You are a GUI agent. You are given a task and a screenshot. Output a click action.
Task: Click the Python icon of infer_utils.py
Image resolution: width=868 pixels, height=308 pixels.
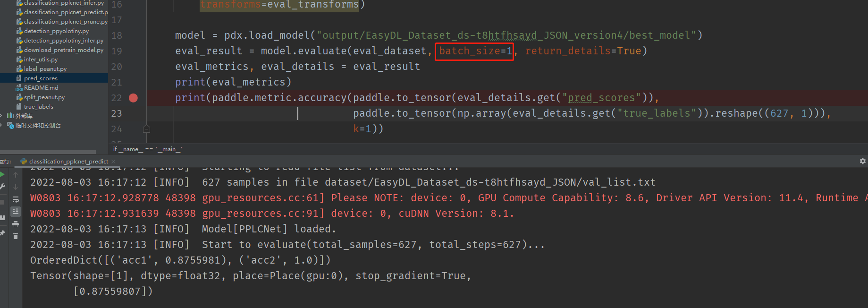[x=19, y=60]
